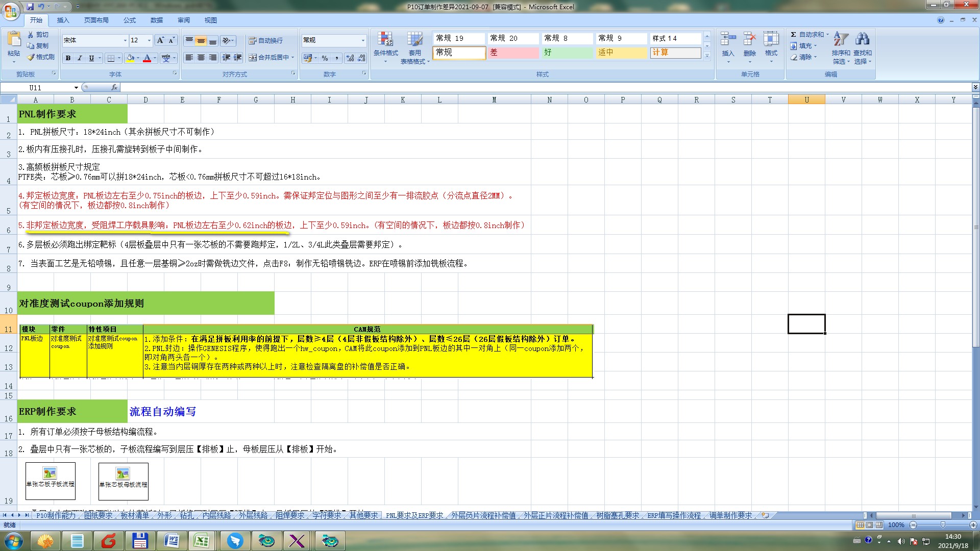Click the AutoSum (自动求和) sigma icon
Screen dimensions: 980x551
pyautogui.click(x=793, y=35)
